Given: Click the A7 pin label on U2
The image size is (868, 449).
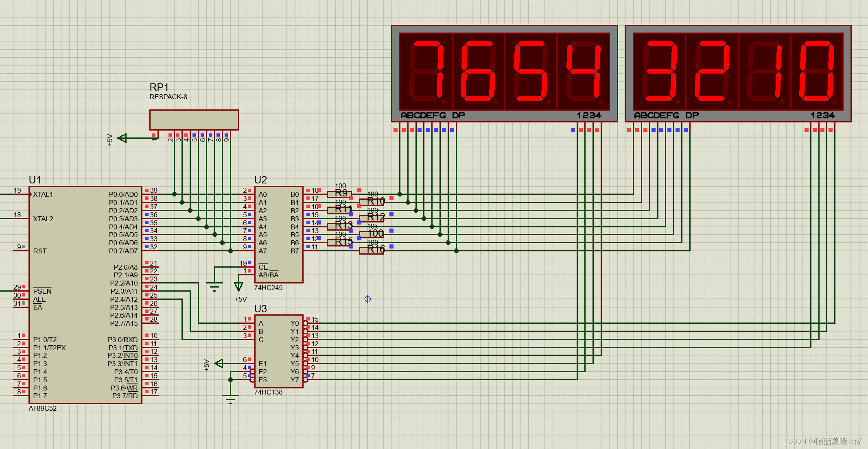Looking at the screenshot, I should 263,251.
